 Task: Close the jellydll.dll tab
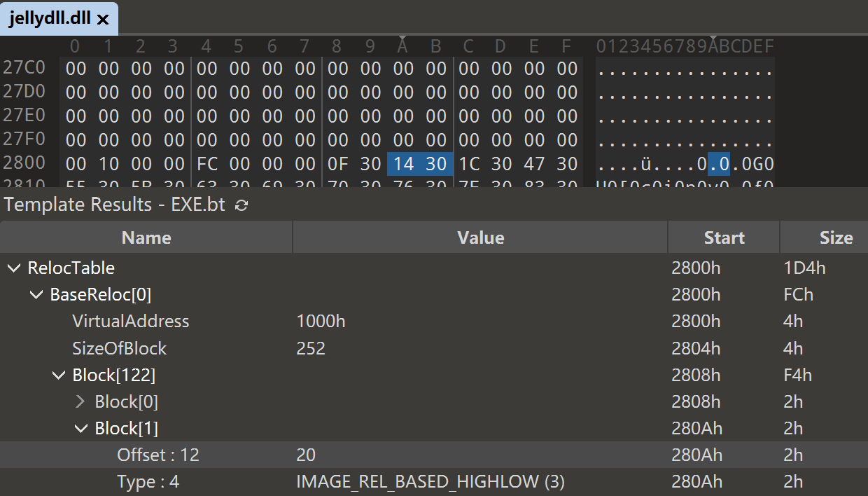[103, 20]
